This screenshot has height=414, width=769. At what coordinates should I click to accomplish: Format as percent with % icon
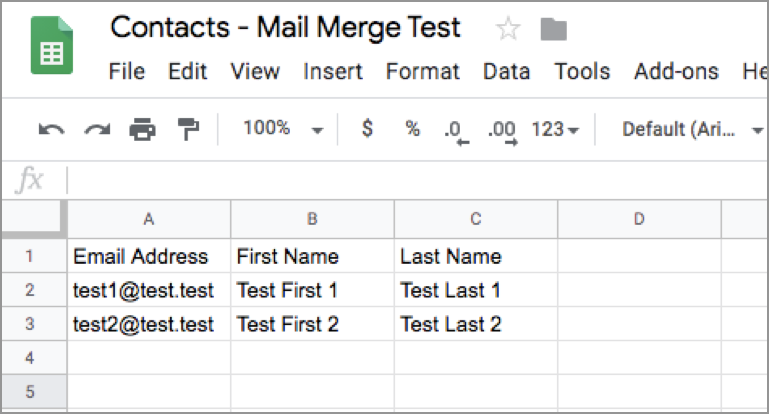tap(412, 129)
